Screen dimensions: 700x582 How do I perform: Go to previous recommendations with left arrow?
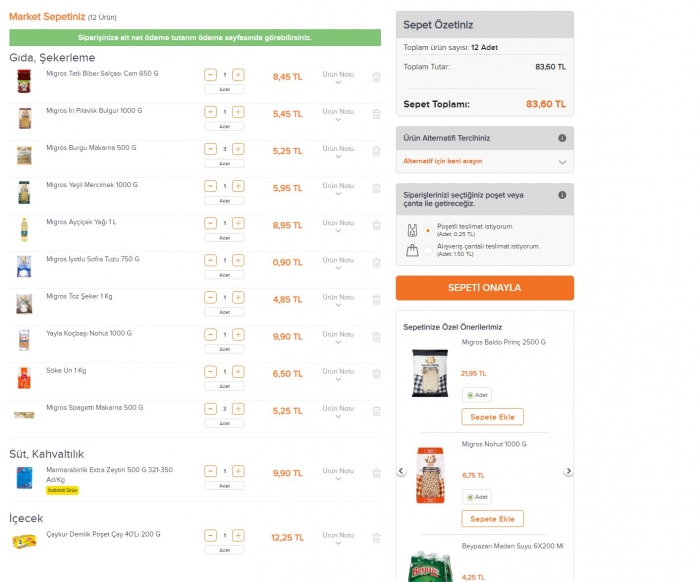[x=401, y=471]
